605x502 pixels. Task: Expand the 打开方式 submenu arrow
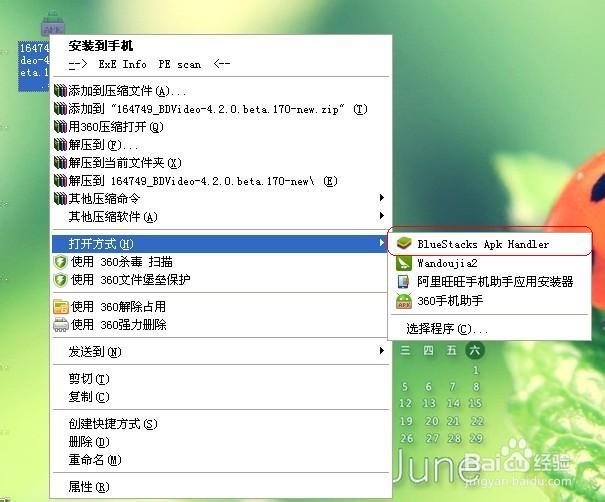pyautogui.click(x=382, y=243)
